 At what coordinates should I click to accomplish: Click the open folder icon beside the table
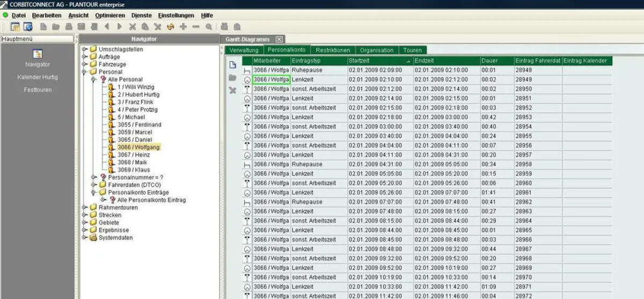[x=233, y=78]
